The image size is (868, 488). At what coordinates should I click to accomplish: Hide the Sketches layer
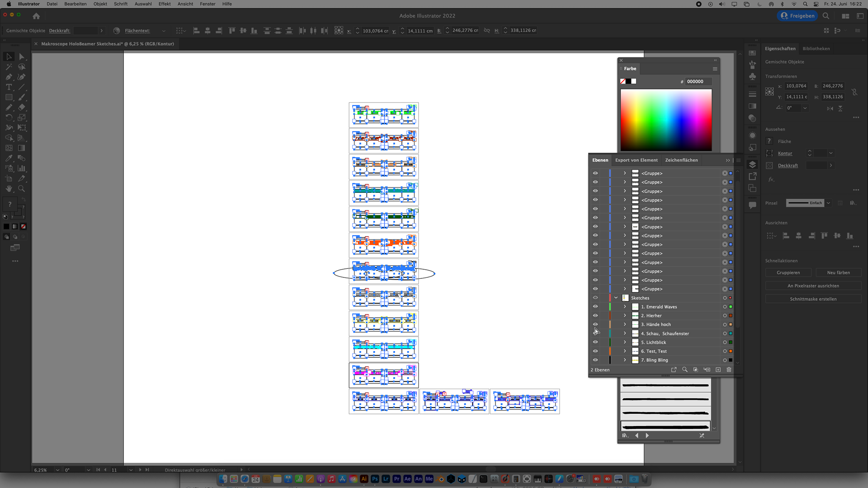(x=595, y=298)
